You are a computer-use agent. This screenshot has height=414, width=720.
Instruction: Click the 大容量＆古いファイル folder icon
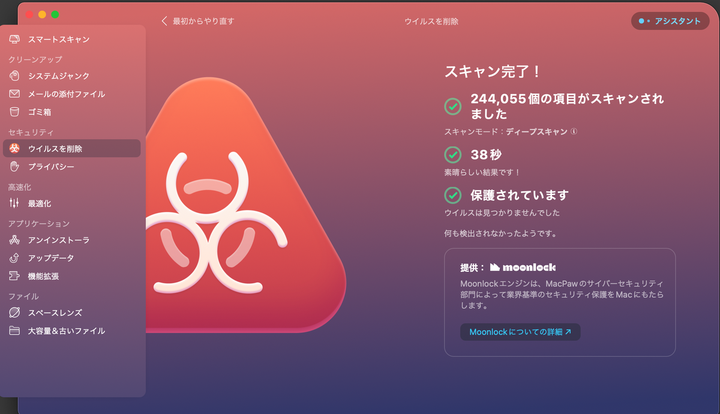tap(14, 330)
